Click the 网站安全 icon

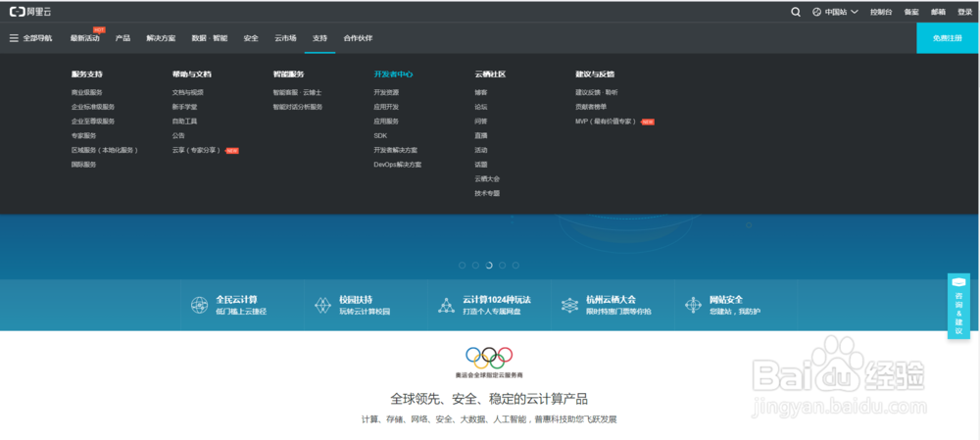pos(693,305)
